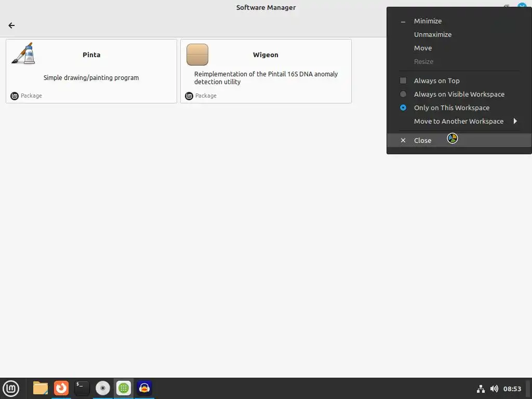Screen dimensions: 532x399
Task: Open the Pinta paintbrush app icon
Action: (23, 54)
